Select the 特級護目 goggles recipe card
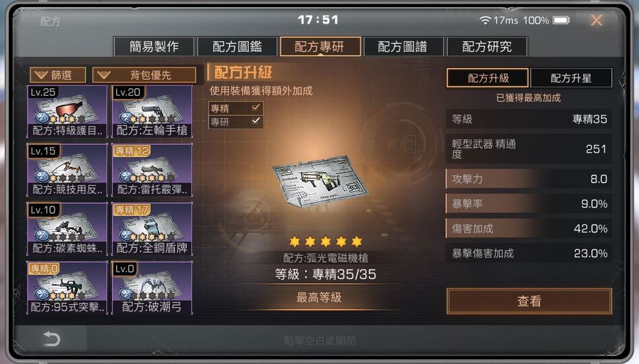Viewport: 639px width, 364px height. [67, 111]
